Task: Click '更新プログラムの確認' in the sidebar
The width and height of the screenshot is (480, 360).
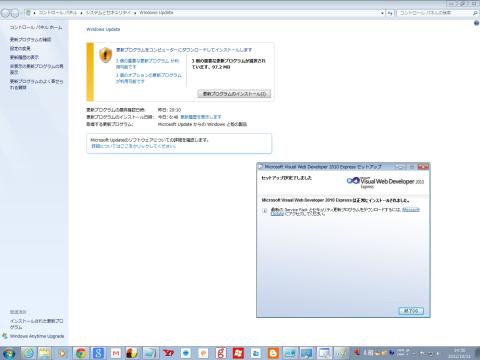Action: pyautogui.click(x=30, y=39)
